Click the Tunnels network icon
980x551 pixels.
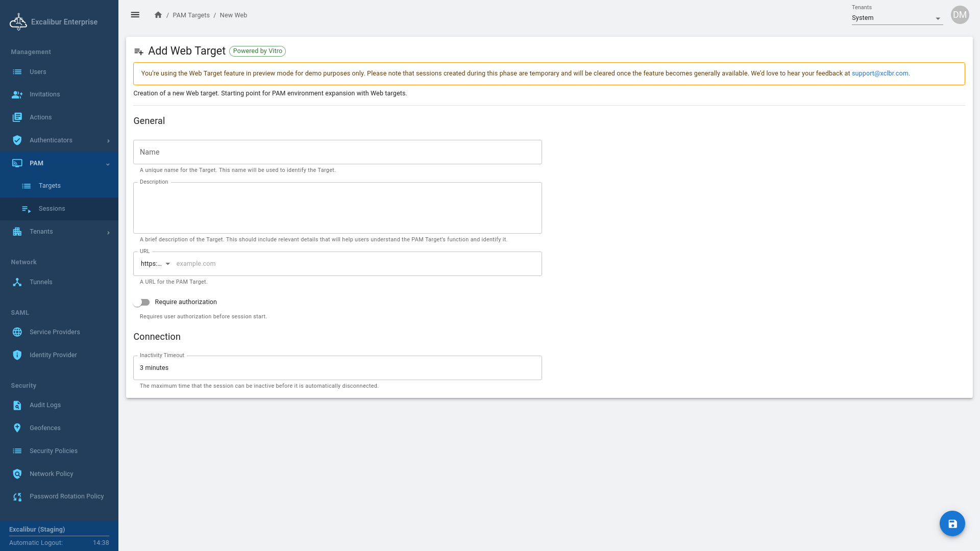click(x=17, y=282)
